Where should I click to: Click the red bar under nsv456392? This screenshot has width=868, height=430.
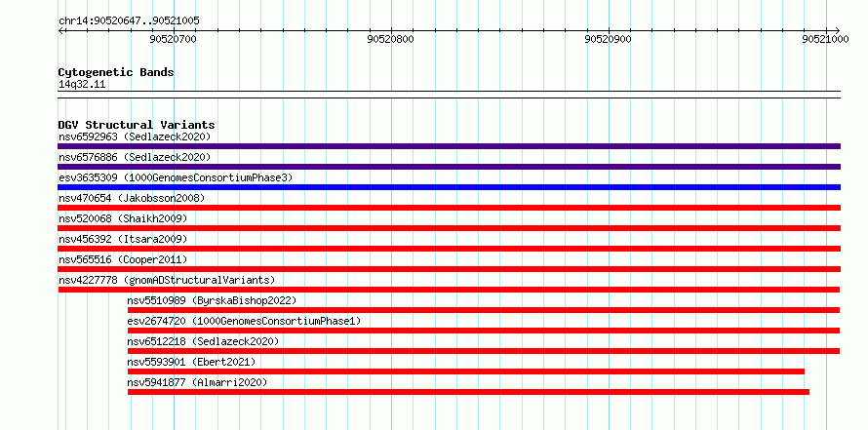click(449, 249)
